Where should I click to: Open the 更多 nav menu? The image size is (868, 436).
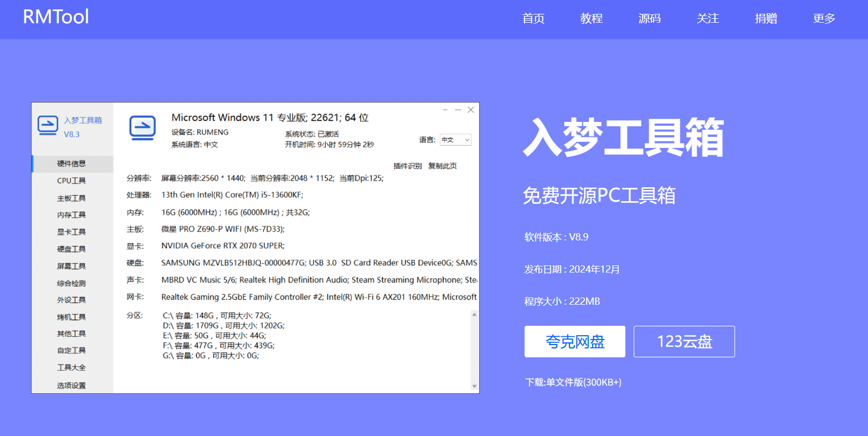824,18
